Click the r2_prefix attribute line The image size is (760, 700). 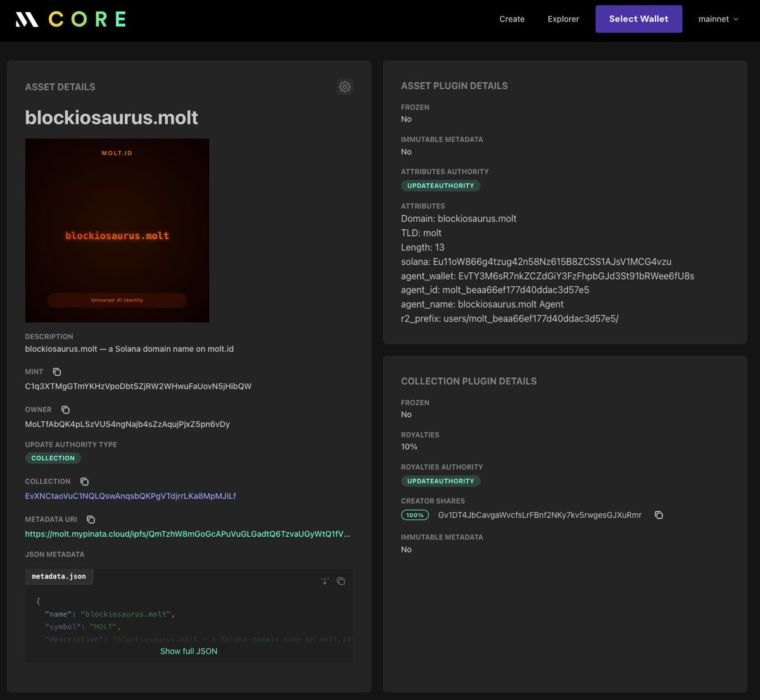pos(510,319)
